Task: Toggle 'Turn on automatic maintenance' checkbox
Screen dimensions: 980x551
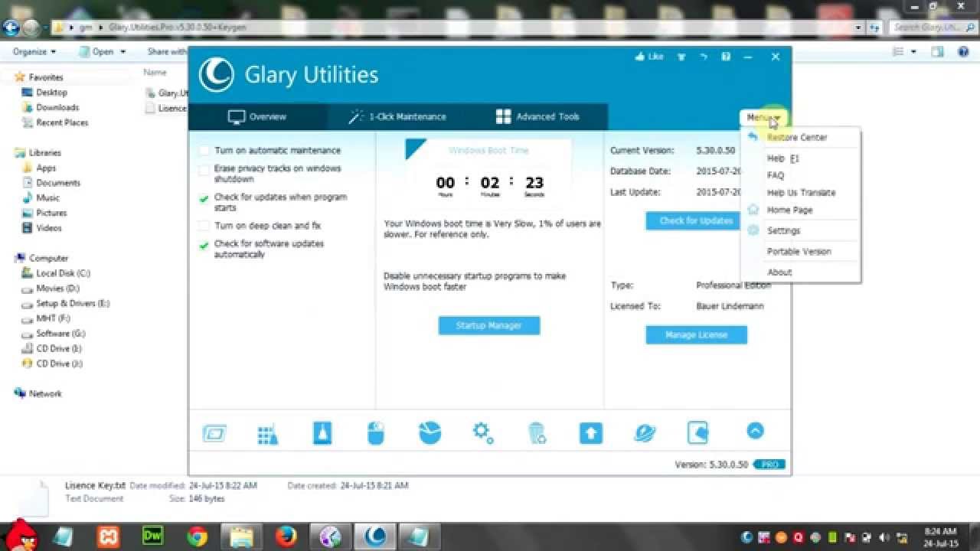Action: pos(204,151)
